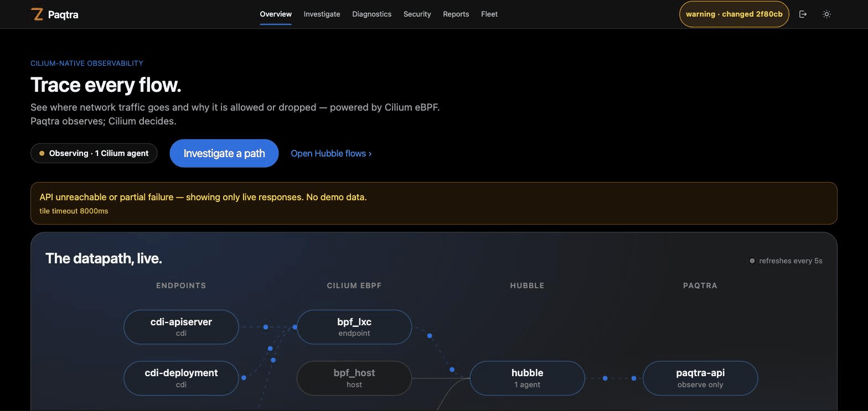Viewport: 868px width, 411px height.
Task: Click the Trace every flow heading
Action: tap(106, 85)
